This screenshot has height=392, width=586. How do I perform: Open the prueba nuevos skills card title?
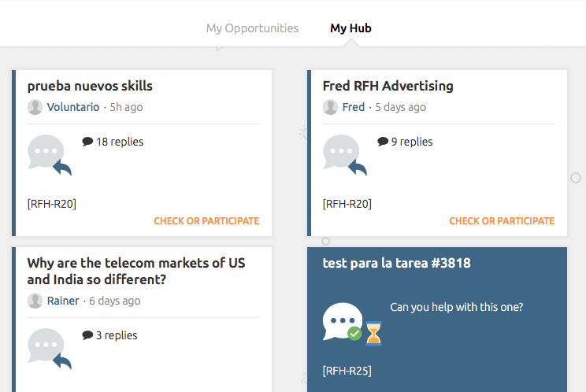pos(90,87)
